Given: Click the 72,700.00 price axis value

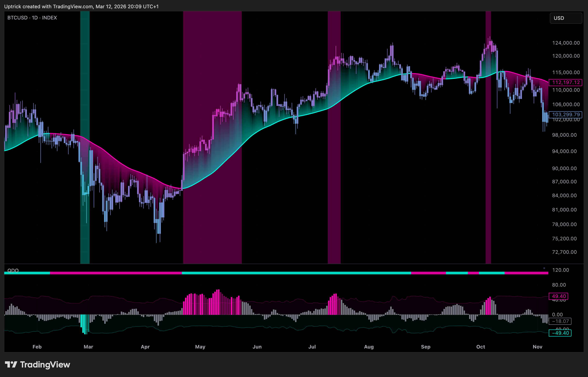Looking at the screenshot, I should point(564,252).
